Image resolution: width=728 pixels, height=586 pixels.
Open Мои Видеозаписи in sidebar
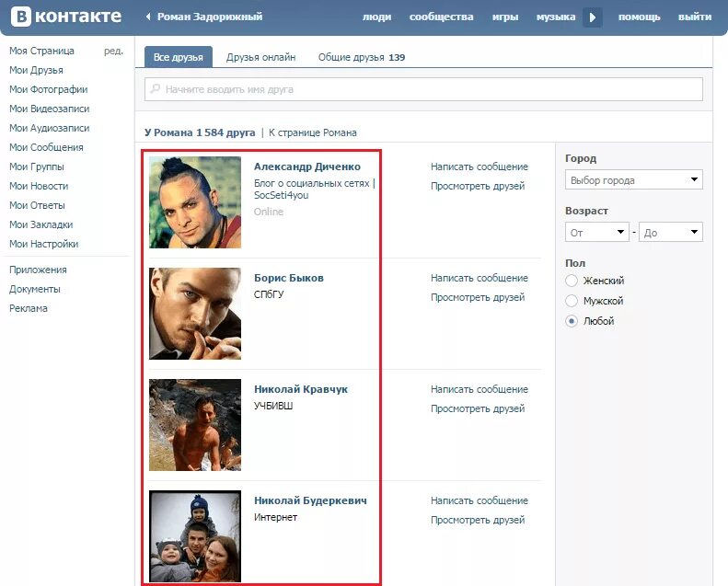pos(49,109)
